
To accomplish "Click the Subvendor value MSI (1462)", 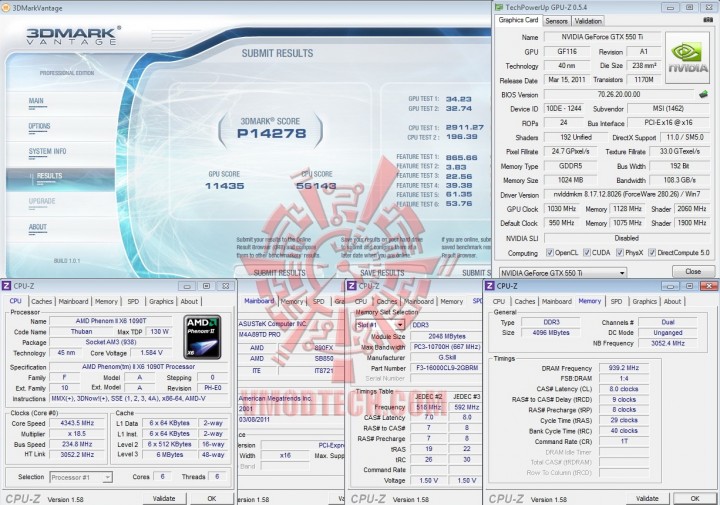I will click(668, 109).
